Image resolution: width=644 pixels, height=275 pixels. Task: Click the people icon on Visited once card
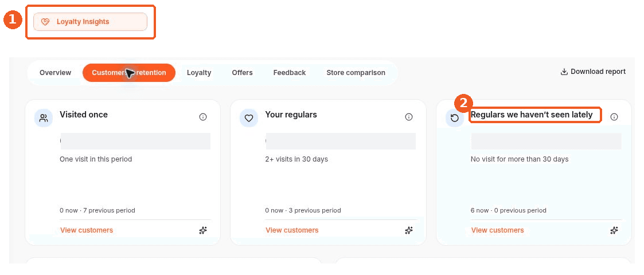44,118
